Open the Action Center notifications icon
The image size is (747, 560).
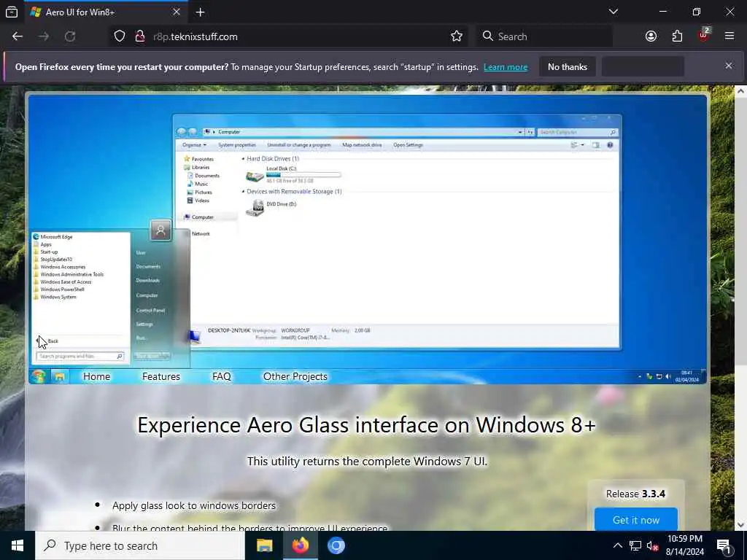click(724, 546)
